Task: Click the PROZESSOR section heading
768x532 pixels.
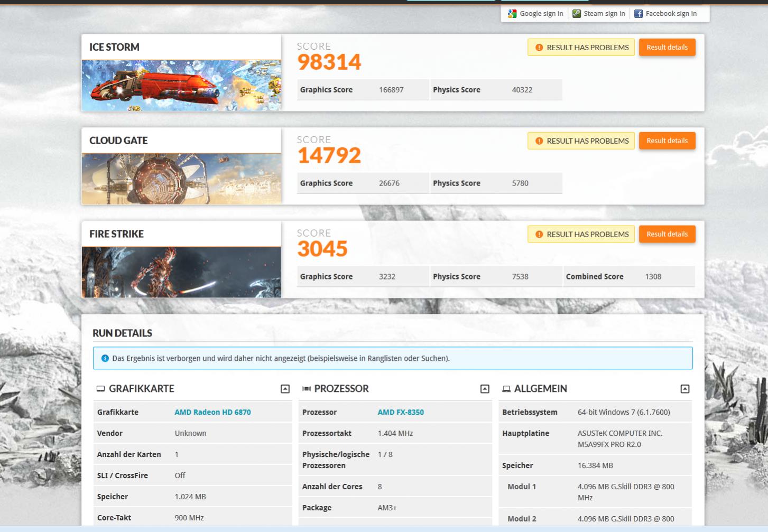Action: (x=341, y=389)
